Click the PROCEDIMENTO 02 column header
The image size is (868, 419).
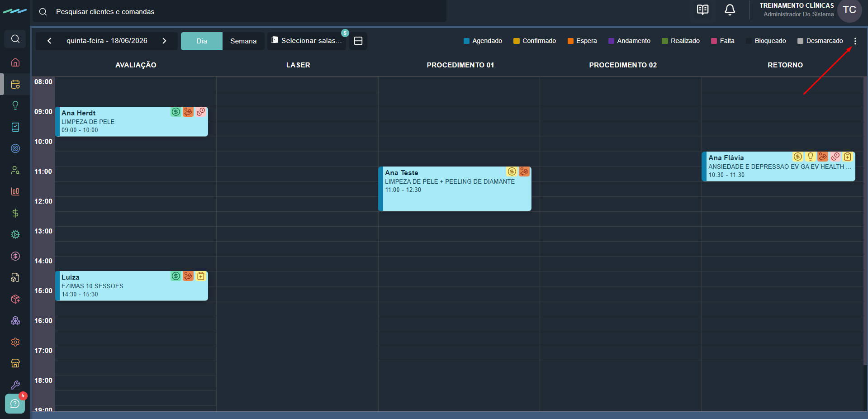tap(623, 65)
